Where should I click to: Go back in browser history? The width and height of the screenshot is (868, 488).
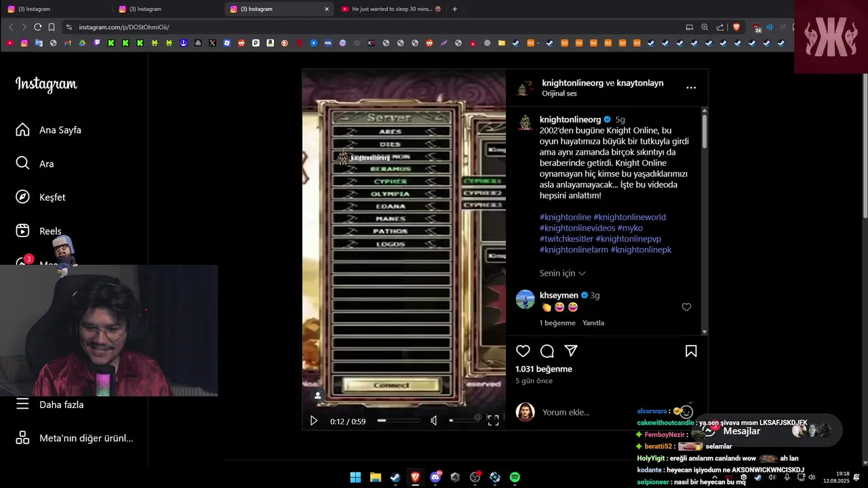(x=11, y=27)
